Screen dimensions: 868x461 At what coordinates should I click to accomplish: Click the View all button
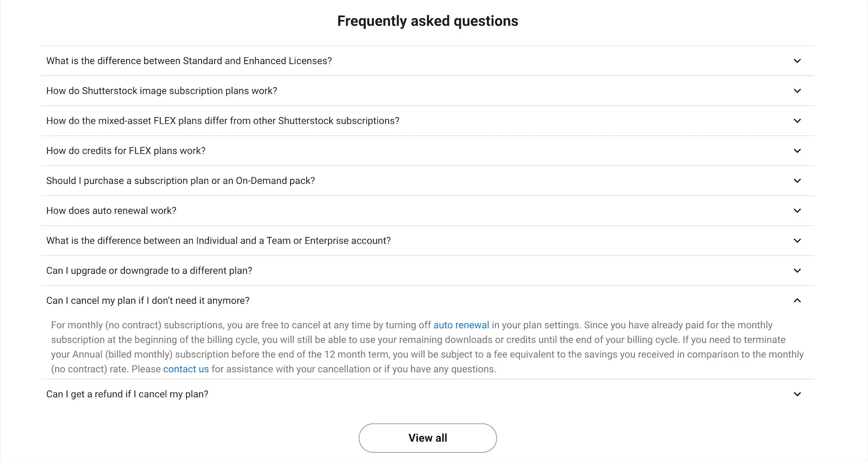[x=427, y=438]
